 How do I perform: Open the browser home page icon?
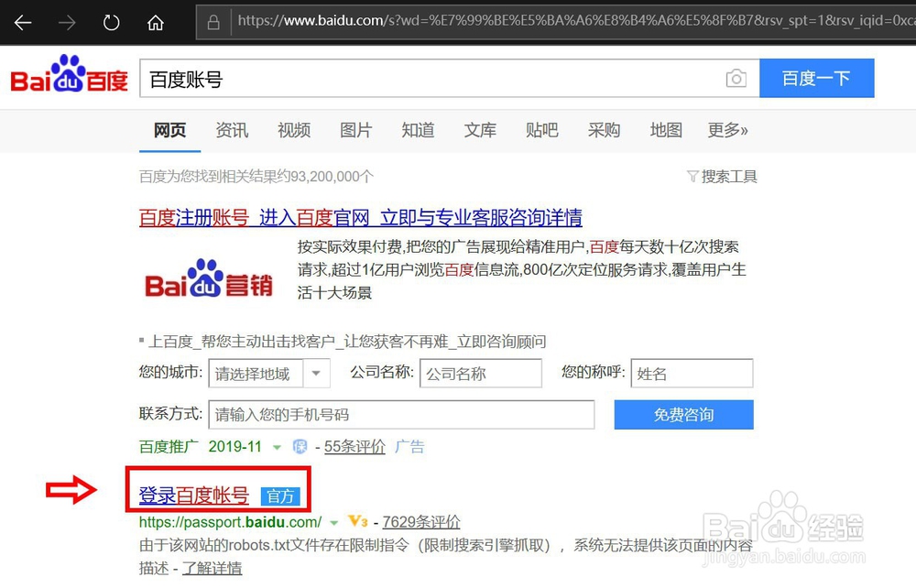click(156, 23)
